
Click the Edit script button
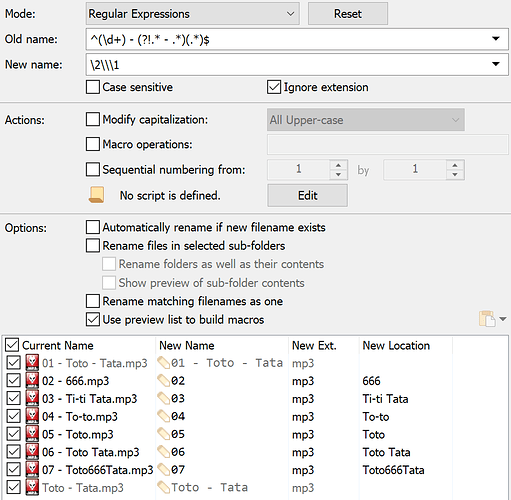tap(307, 195)
